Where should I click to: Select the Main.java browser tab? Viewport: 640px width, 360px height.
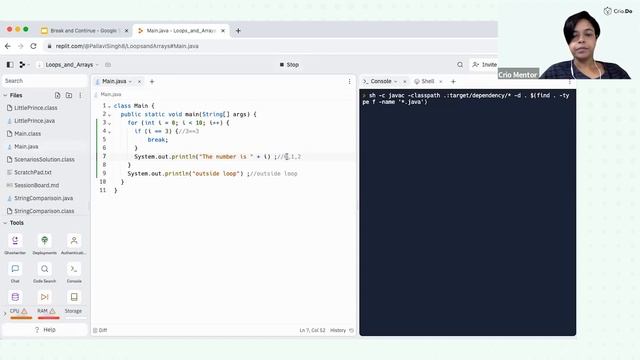tap(181, 31)
